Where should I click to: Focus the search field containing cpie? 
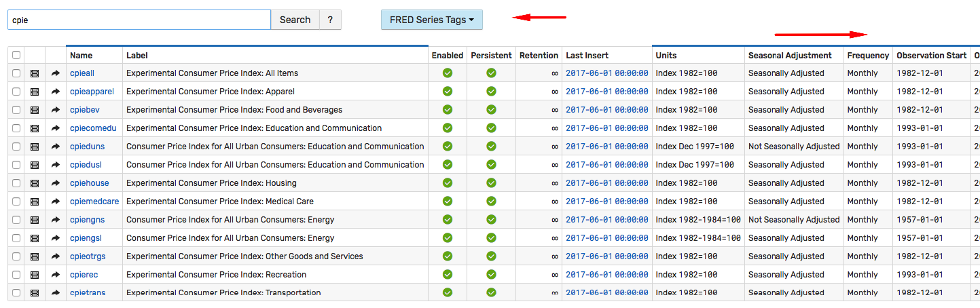click(139, 20)
